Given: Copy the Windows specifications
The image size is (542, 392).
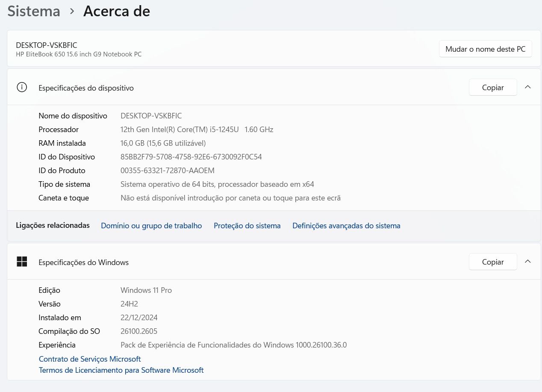Looking at the screenshot, I should pyautogui.click(x=493, y=262).
